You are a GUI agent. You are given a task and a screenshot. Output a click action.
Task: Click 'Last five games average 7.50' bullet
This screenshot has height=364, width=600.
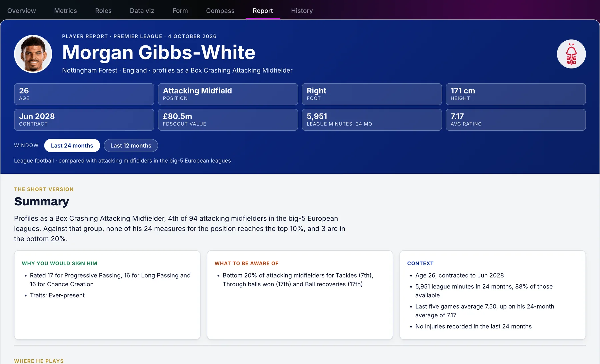pos(485,311)
